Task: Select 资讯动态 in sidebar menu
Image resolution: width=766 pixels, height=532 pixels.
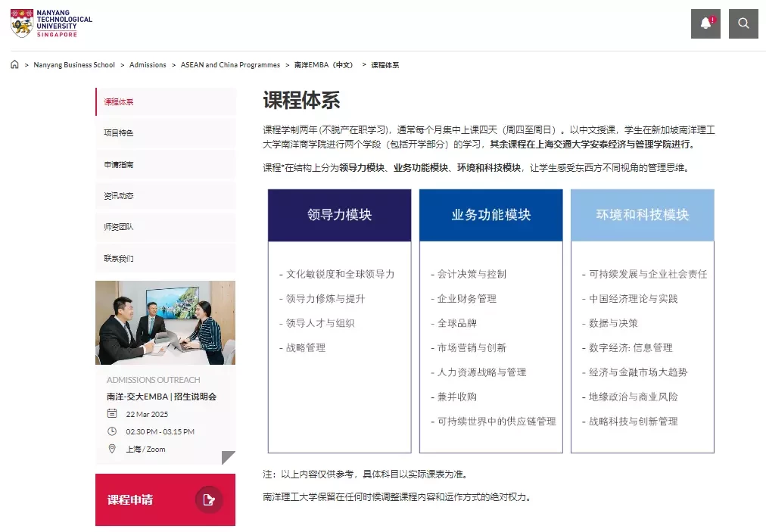Action: pyautogui.click(x=166, y=196)
